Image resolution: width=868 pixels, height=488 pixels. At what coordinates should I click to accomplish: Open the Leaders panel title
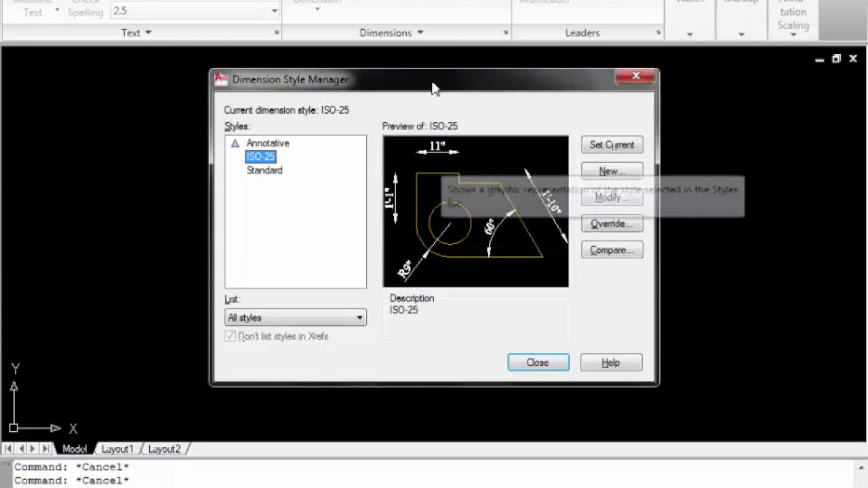[583, 33]
